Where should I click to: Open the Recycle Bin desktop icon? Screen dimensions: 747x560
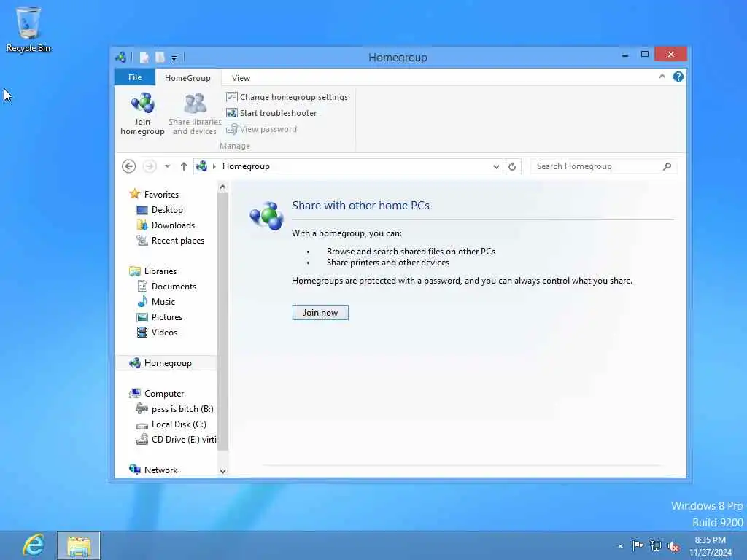click(x=28, y=29)
